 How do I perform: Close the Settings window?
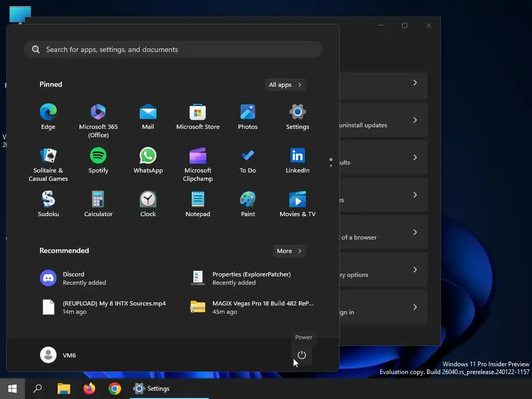coord(429,25)
